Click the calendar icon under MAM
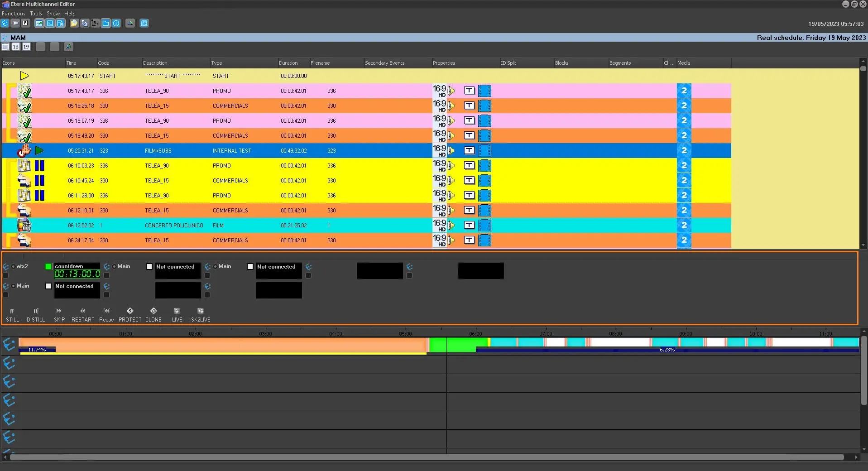Screen dimensions: 868x471 [5, 47]
